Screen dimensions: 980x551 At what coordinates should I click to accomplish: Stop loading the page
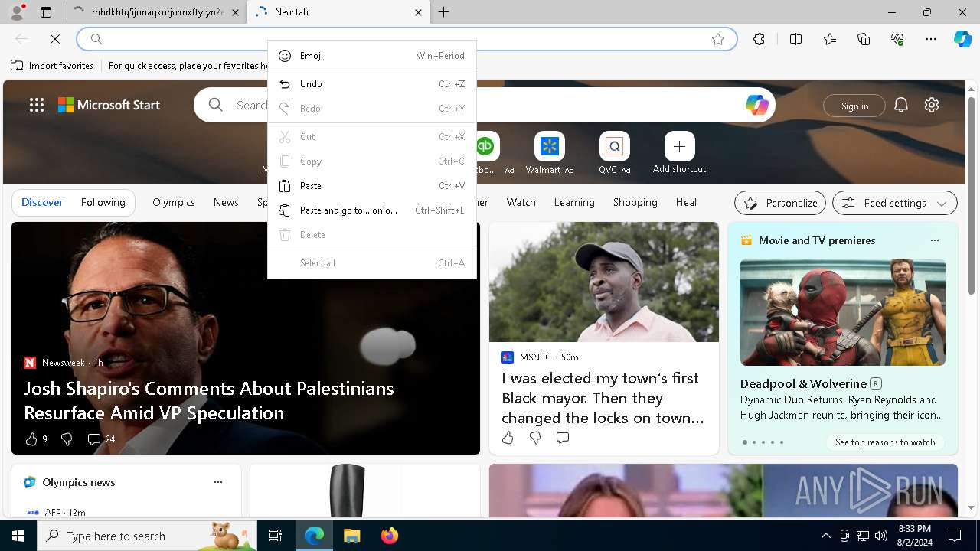point(55,39)
